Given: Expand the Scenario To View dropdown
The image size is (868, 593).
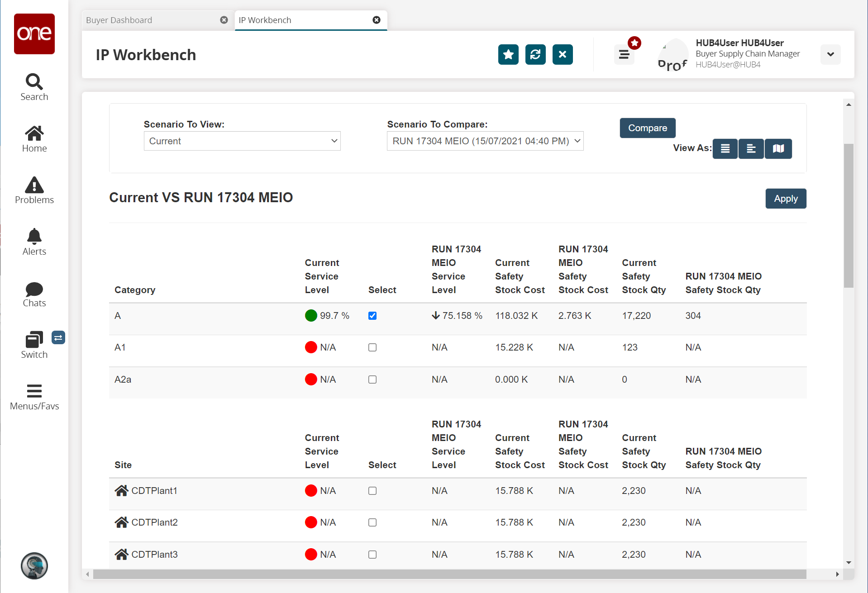Looking at the screenshot, I should [242, 141].
